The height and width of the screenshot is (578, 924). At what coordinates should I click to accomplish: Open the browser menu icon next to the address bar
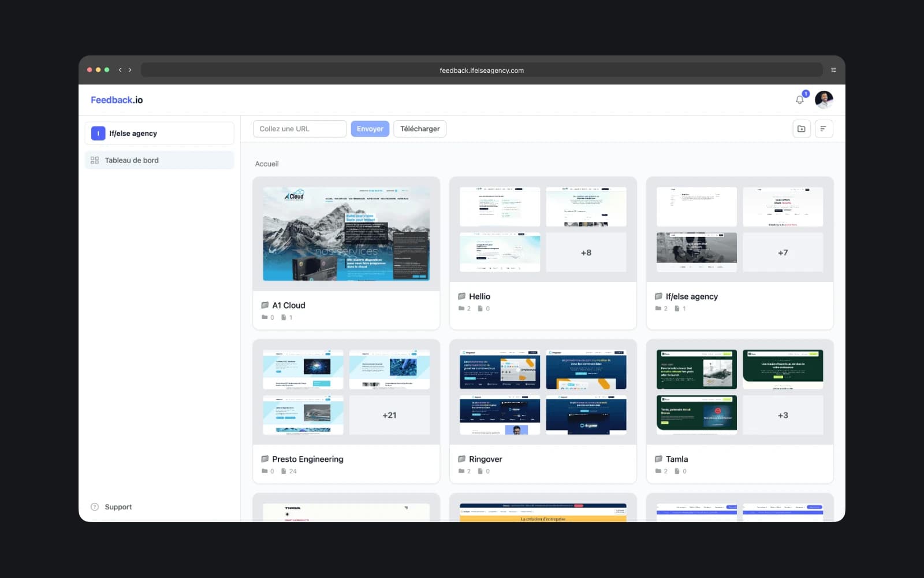coord(833,70)
